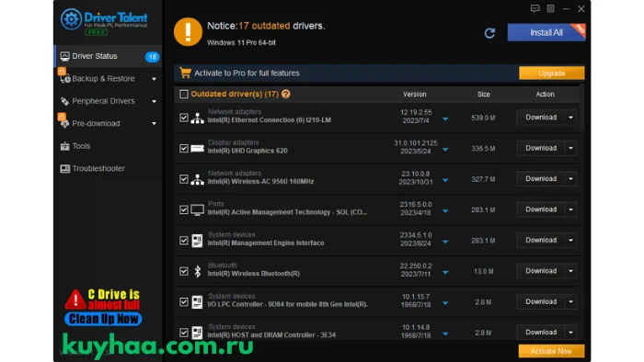Click the Driver Talent logo

104,21
